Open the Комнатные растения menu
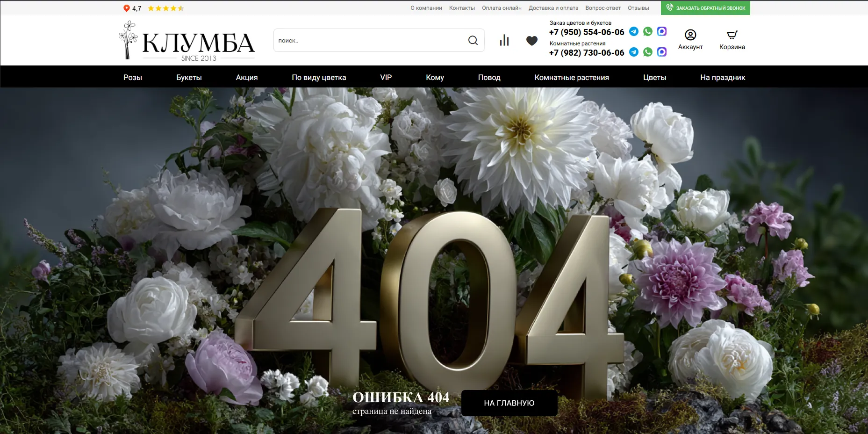The height and width of the screenshot is (434, 868). 572,78
